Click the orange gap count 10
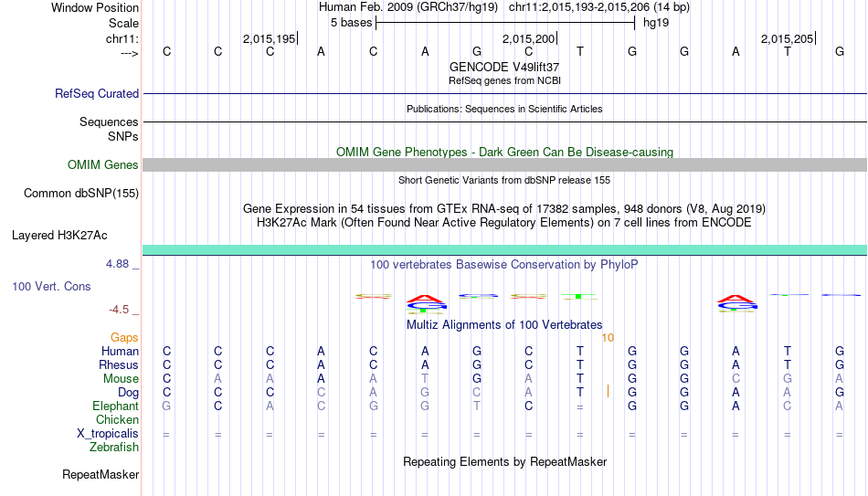This screenshot has height=496, width=868. point(608,338)
